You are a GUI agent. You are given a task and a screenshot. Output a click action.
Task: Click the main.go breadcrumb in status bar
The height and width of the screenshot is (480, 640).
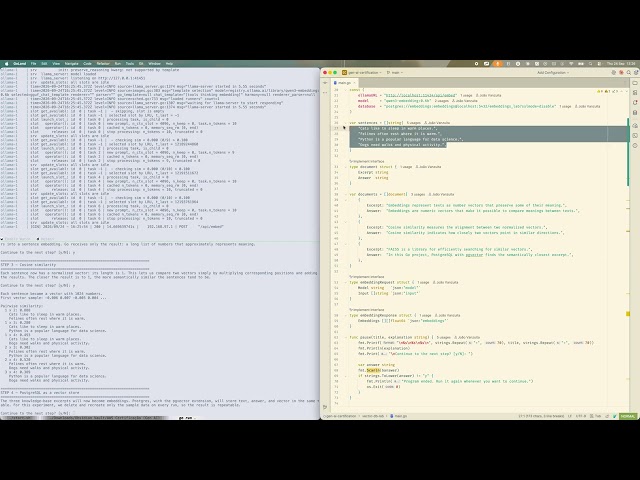pyautogui.click(x=399, y=416)
